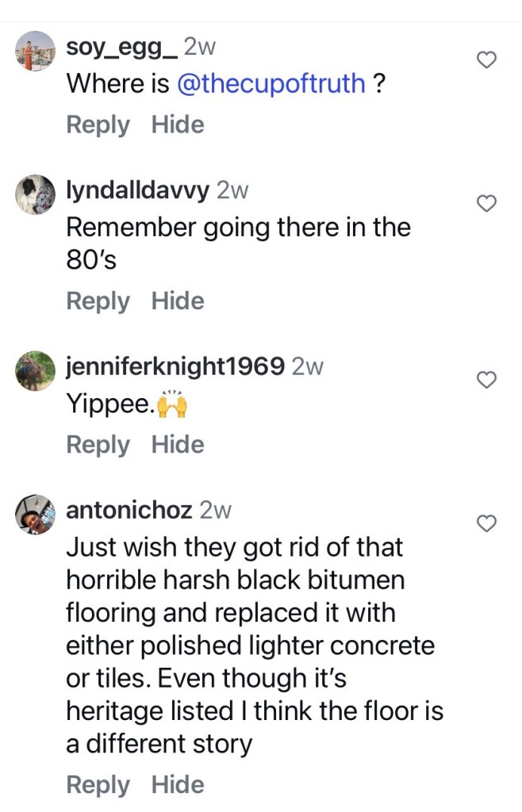Hide jenniferknight1969's Yippee comment
The image size is (522, 812).
pyautogui.click(x=178, y=444)
